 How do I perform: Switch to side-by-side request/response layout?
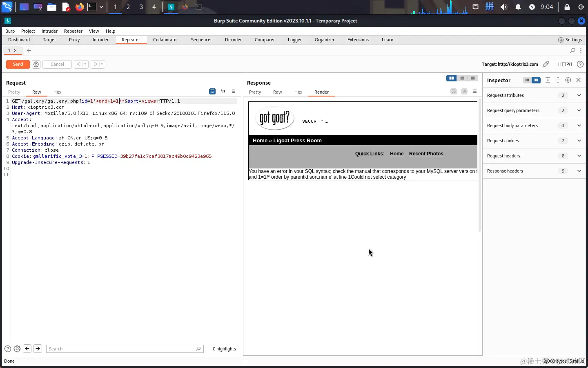452,78
